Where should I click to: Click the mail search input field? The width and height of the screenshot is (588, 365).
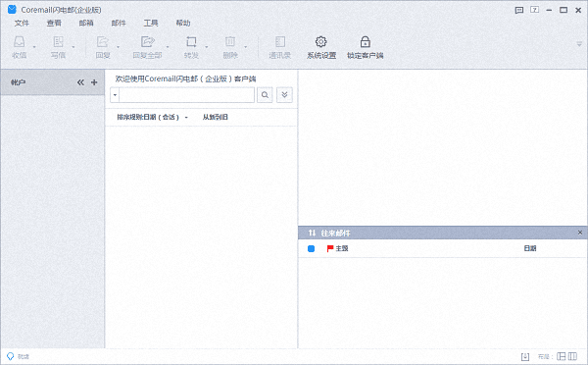187,95
